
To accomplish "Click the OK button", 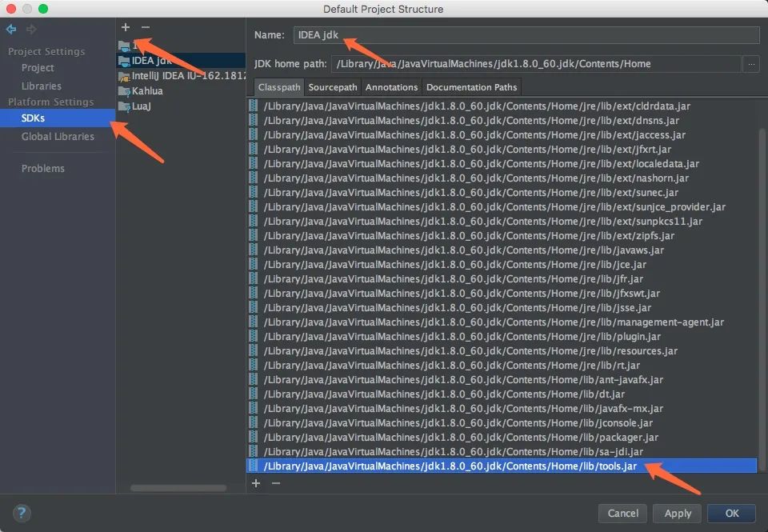I will pyautogui.click(x=732, y=513).
